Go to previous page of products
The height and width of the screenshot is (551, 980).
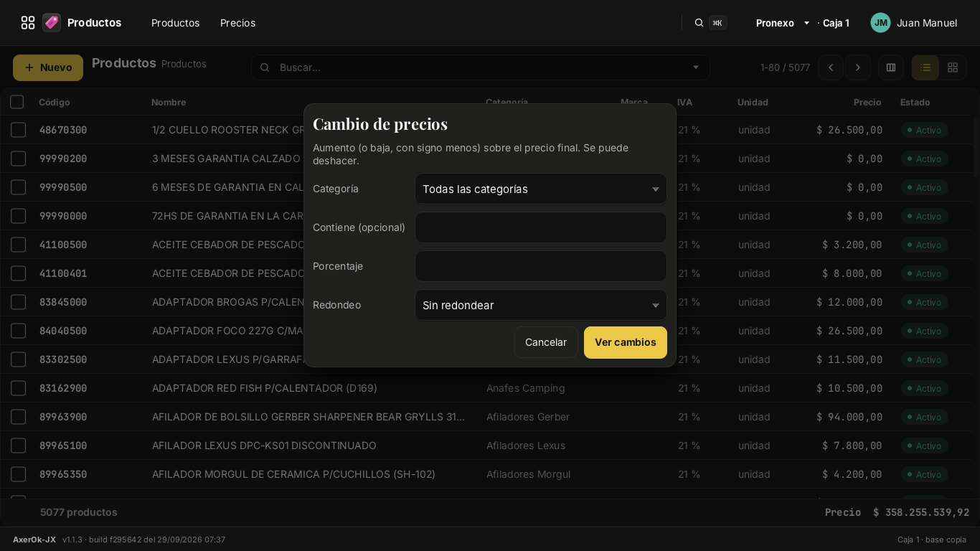click(x=831, y=67)
